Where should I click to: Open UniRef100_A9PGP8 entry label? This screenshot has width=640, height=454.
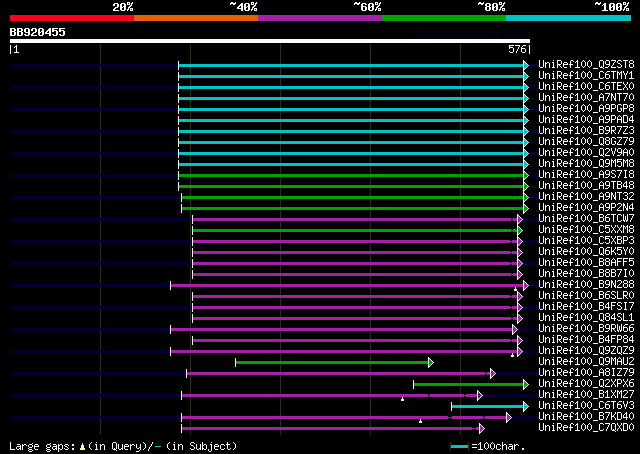[x=586, y=109]
